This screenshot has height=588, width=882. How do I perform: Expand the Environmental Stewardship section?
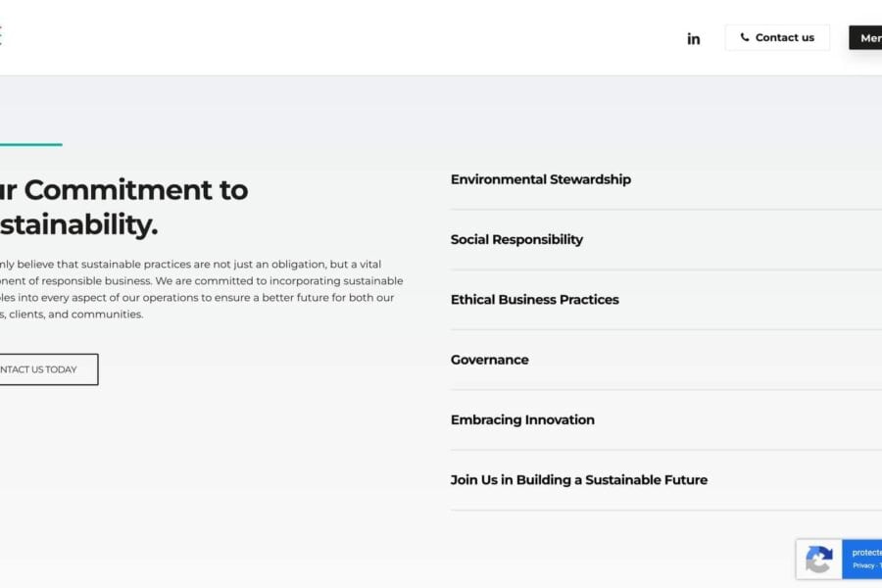coord(540,179)
